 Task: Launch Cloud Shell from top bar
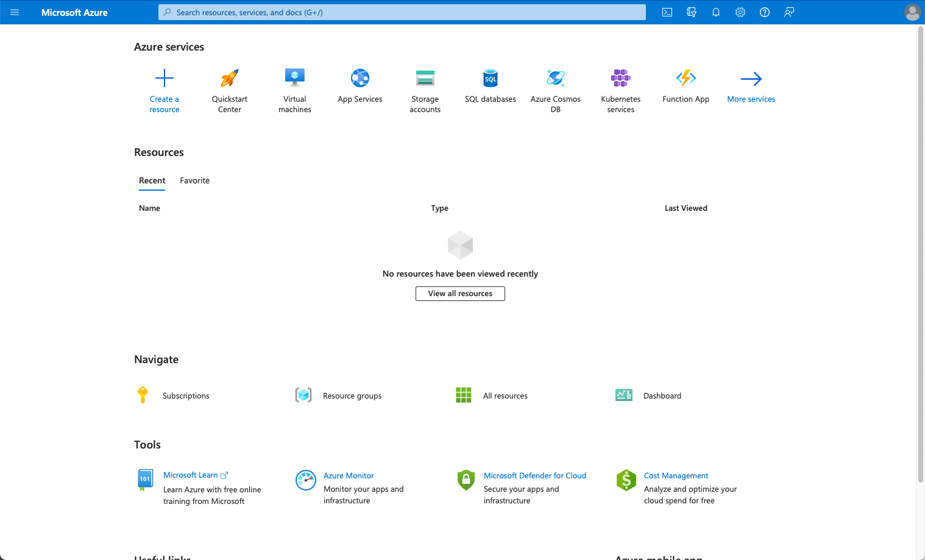[x=667, y=12]
